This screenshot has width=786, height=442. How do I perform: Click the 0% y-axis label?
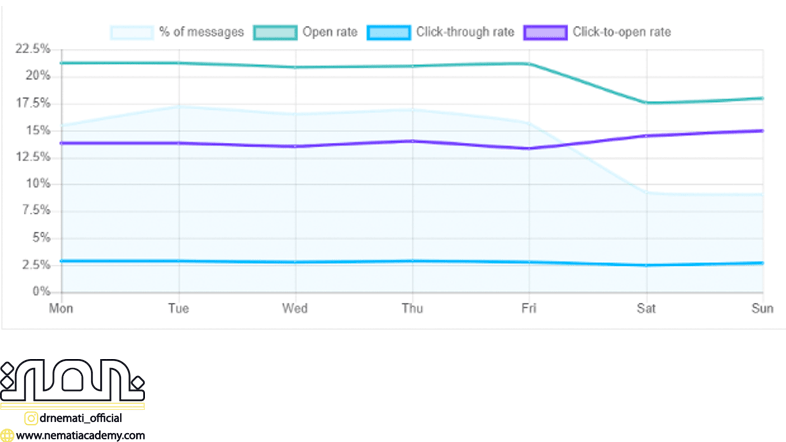click(x=41, y=292)
